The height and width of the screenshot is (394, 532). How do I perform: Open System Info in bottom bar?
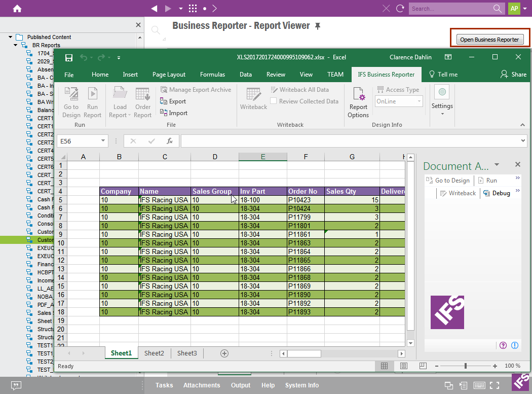coord(302,385)
